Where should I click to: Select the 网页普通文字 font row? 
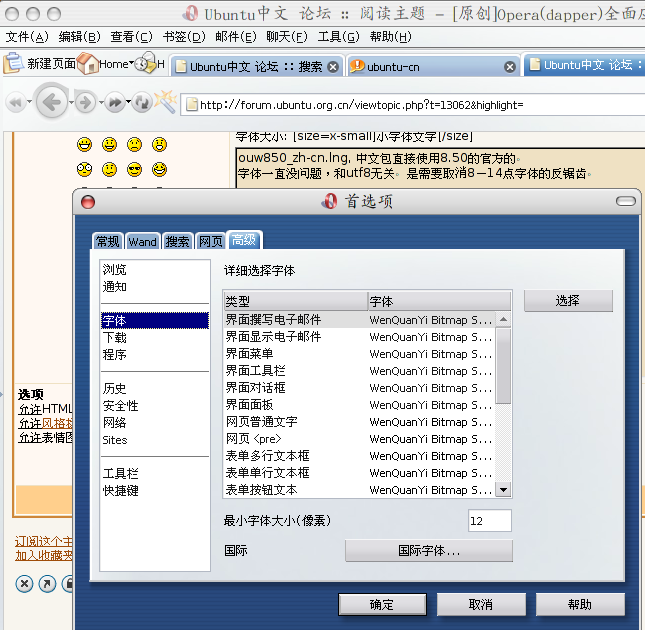(x=360, y=422)
